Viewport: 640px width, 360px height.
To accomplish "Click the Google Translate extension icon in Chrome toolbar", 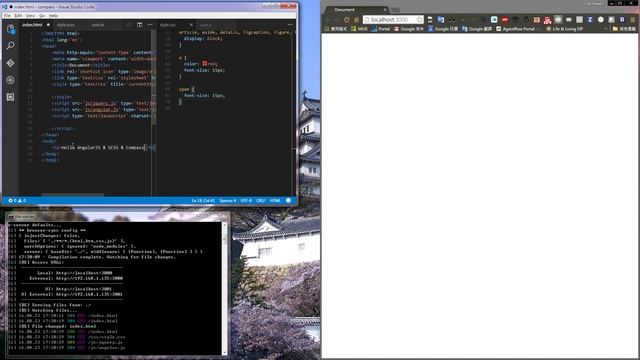I will point(441,20).
